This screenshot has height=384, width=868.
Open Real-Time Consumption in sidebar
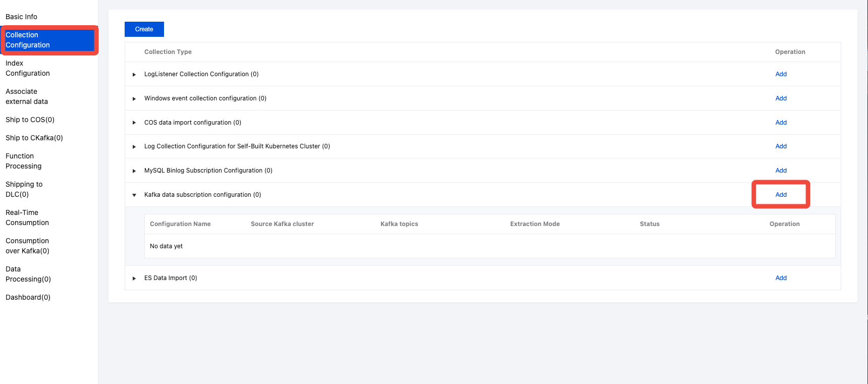[x=27, y=217]
